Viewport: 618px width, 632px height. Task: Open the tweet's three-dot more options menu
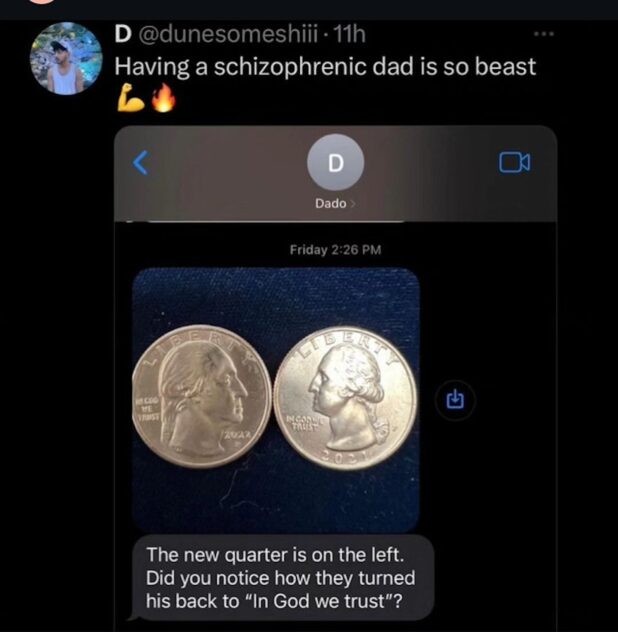tap(544, 34)
